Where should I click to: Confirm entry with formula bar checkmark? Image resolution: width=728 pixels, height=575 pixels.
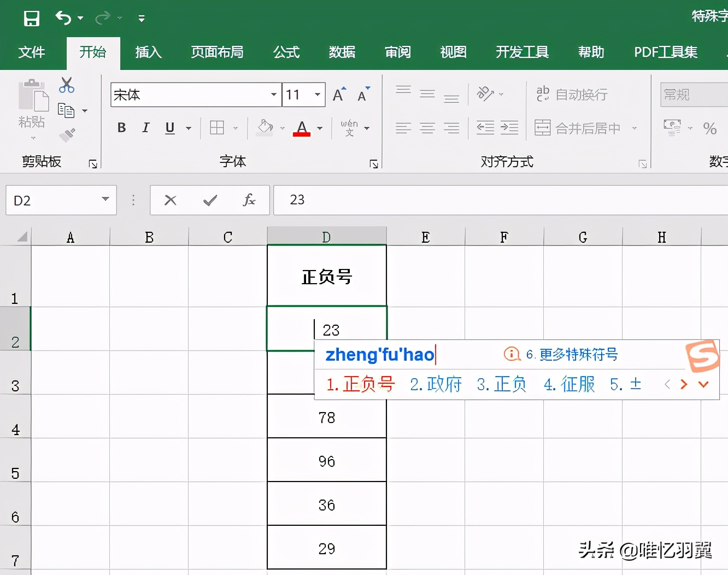coord(210,201)
